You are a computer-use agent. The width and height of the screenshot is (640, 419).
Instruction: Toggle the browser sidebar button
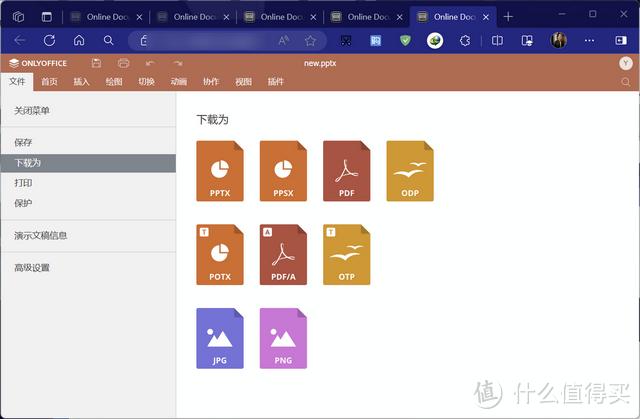[x=621, y=40]
